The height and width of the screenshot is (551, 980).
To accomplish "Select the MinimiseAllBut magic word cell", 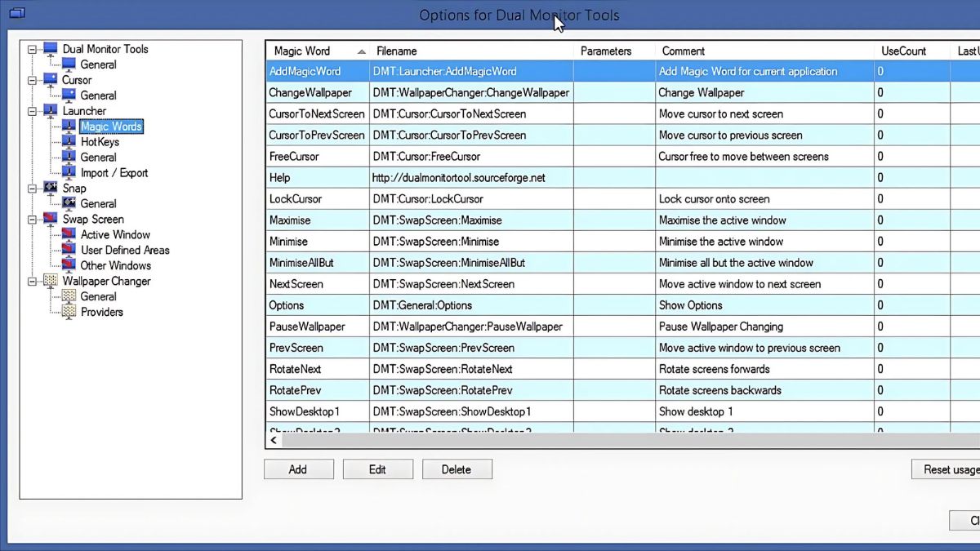I will (x=318, y=262).
